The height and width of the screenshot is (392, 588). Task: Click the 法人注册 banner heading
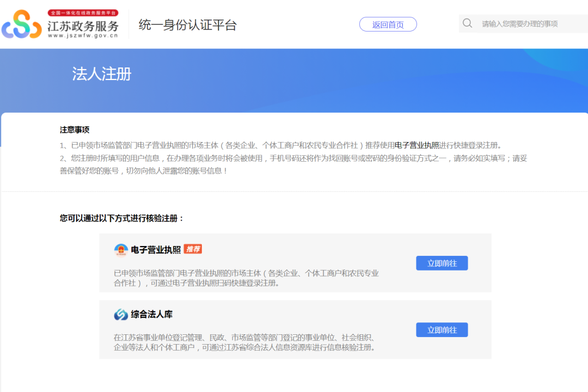[x=102, y=74]
